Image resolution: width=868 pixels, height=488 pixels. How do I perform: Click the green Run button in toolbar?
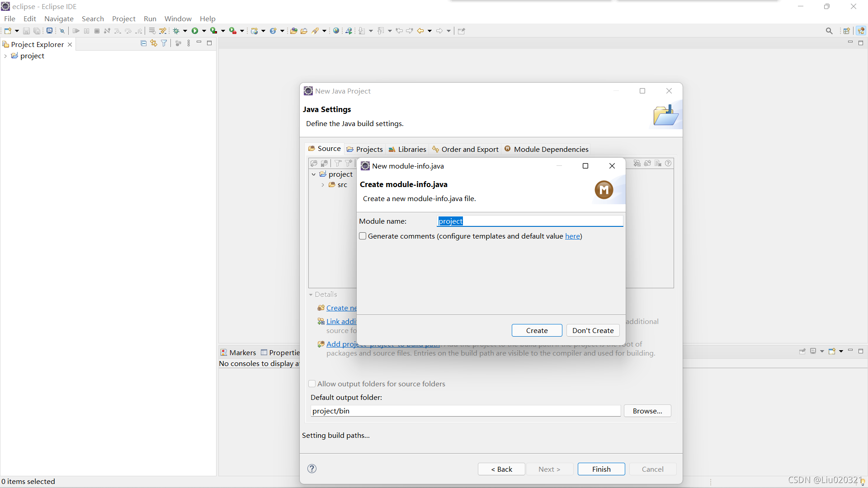[195, 31]
